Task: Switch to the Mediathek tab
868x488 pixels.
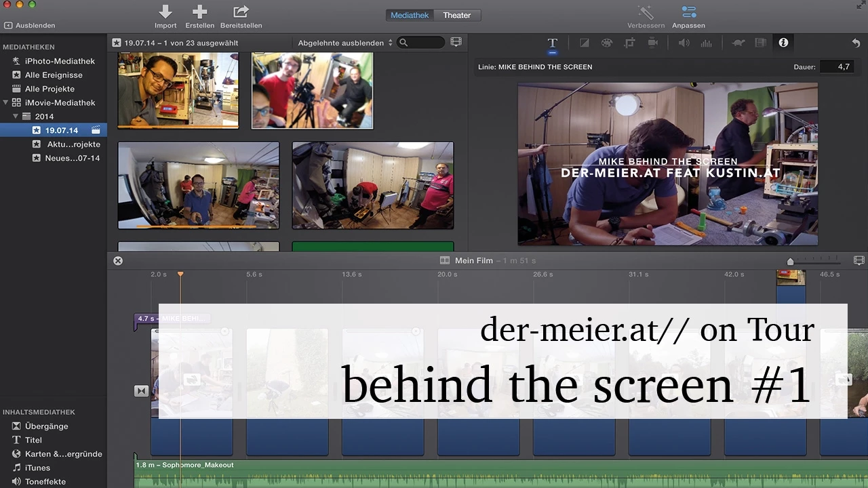Action: tap(410, 15)
